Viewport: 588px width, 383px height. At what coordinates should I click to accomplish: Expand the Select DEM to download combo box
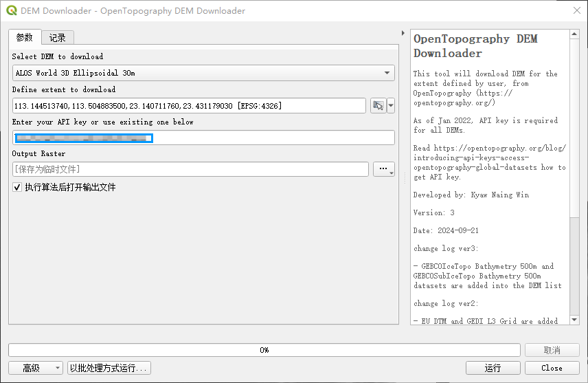(x=203, y=73)
